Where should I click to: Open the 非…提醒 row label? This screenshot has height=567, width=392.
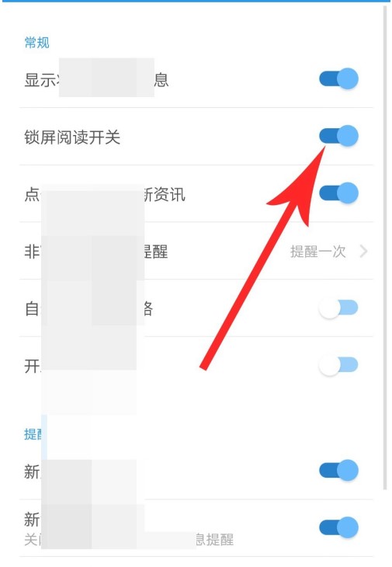[96, 252]
